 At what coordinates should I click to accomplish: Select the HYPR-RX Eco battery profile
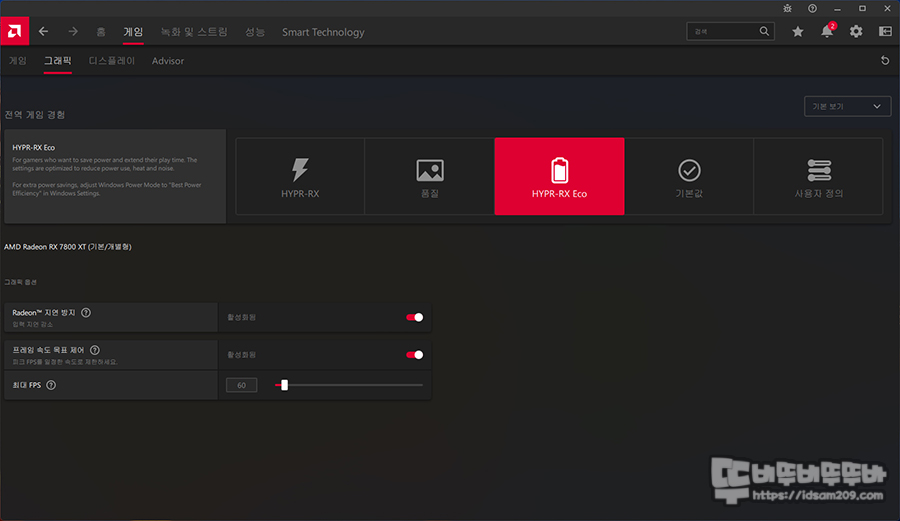(x=560, y=176)
